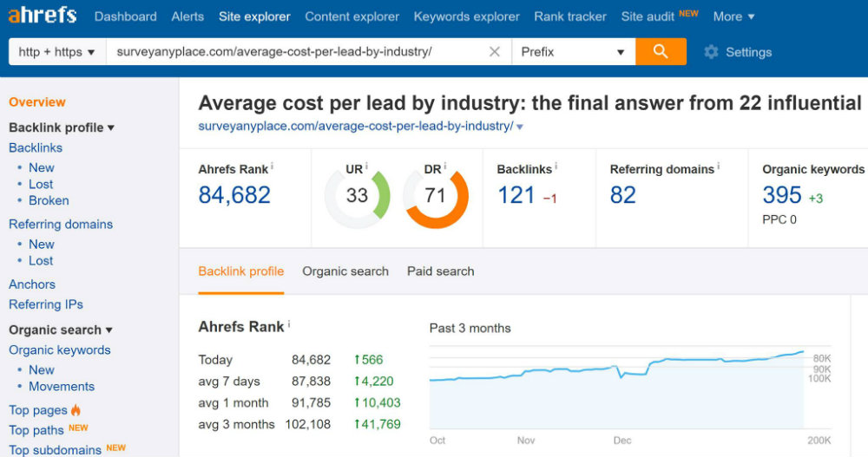868x457 pixels.
Task: Click the info icon beside UR
Action: (x=366, y=166)
